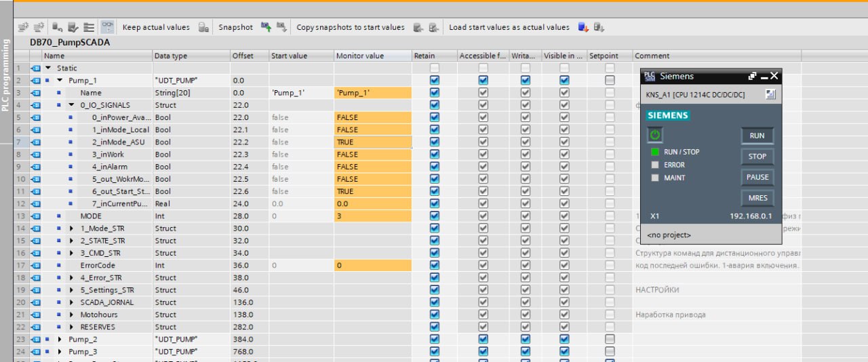The height and width of the screenshot is (362, 868).
Task: Click the last toolbar icon after Load values
Action: point(599,27)
